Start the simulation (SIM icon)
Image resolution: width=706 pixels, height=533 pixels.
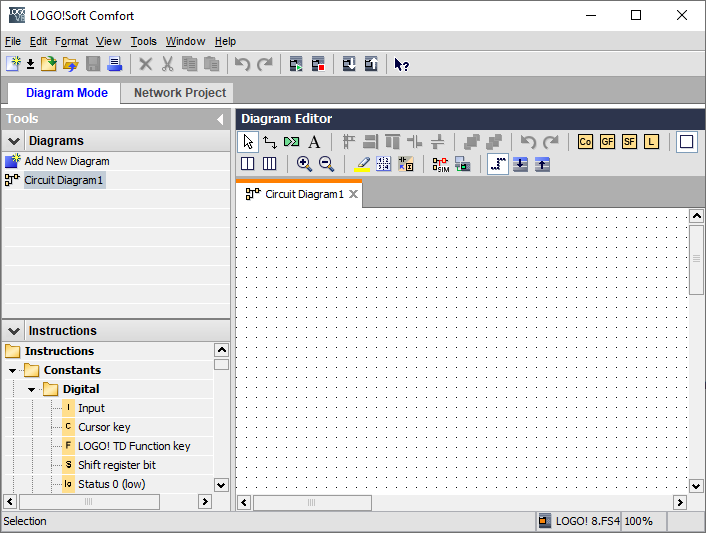(440, 164)
